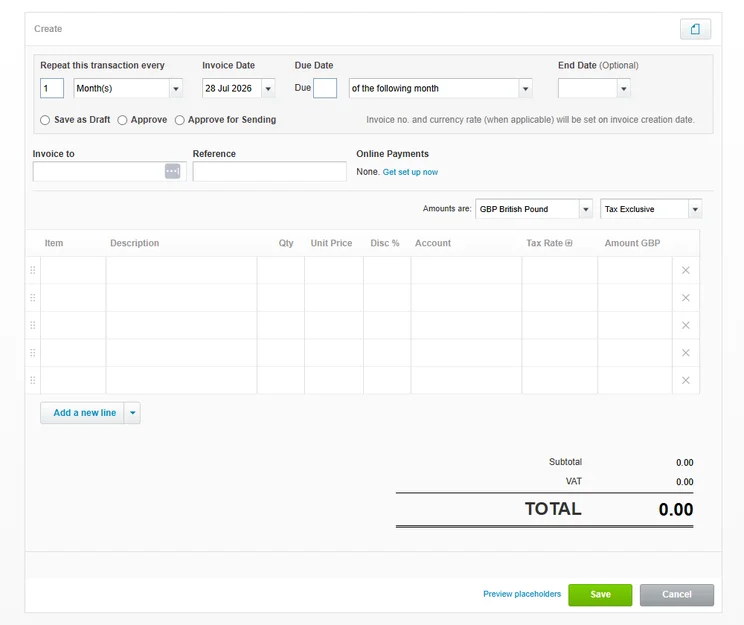Viewport: 744px width, 625px height.
Task: Delete the fourth invoice line row
Action: pos(686,353)
